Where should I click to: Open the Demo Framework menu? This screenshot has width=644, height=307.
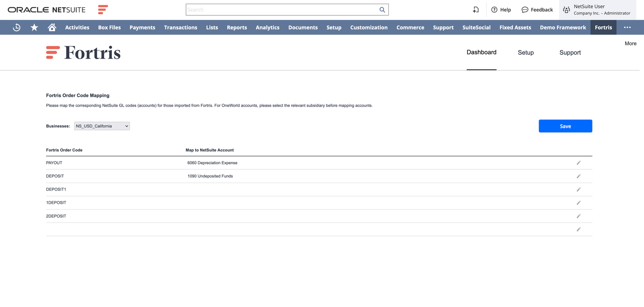click(x=563, y=27)
